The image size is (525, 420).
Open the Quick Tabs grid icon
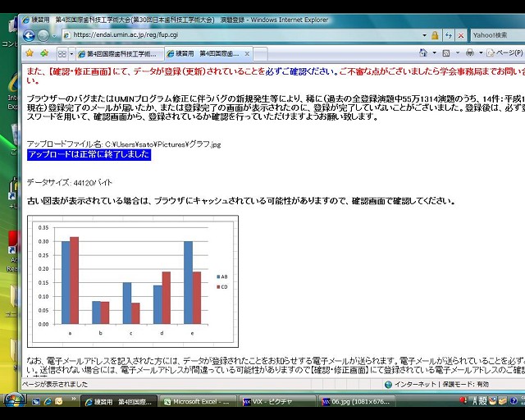click(x=62, y=53)
